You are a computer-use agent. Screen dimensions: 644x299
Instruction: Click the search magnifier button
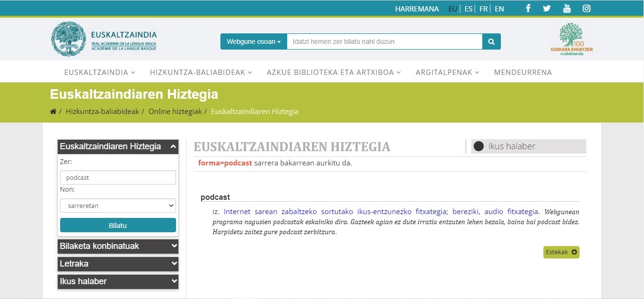(x=491, y=41)
